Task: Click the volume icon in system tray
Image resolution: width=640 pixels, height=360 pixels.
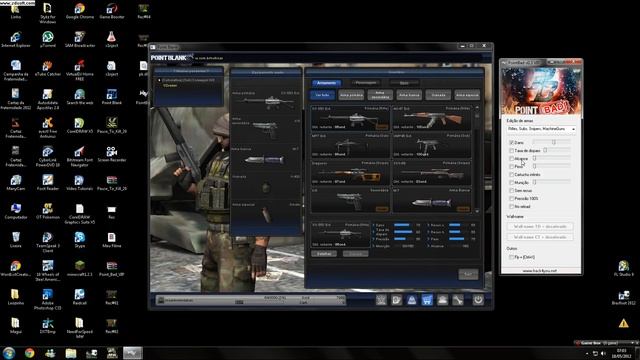Action: pos(603,353)
